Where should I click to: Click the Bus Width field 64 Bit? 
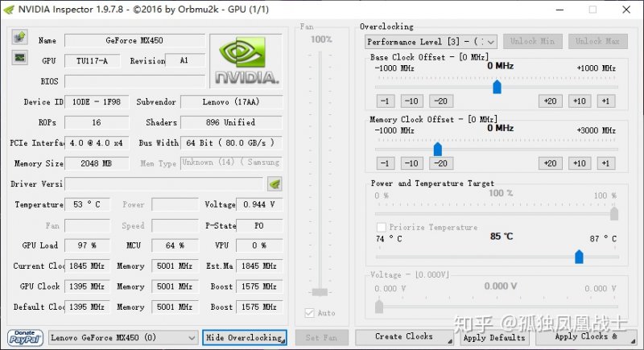[231, 142]
